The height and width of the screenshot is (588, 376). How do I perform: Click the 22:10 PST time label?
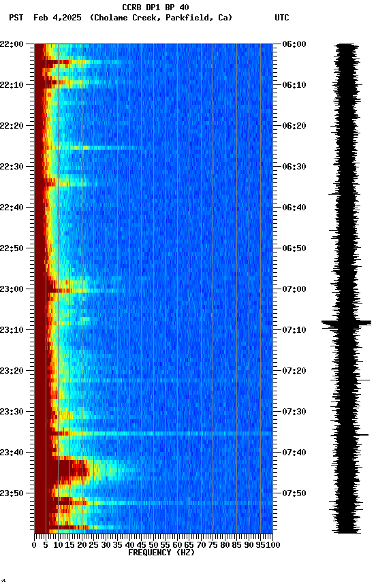[x=12, y=85]
